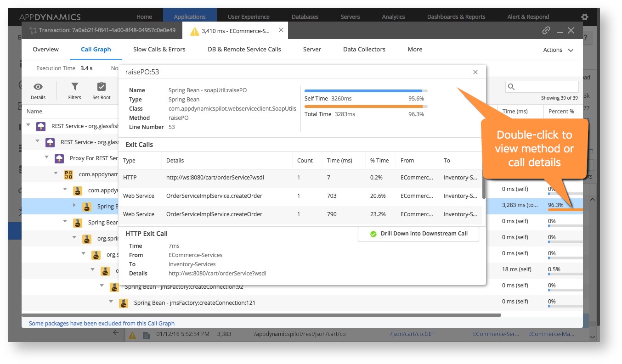This screenshot has height=364, width=622.
Task: Open the Data Collectors tab
Action: click(x=364, y=49)
